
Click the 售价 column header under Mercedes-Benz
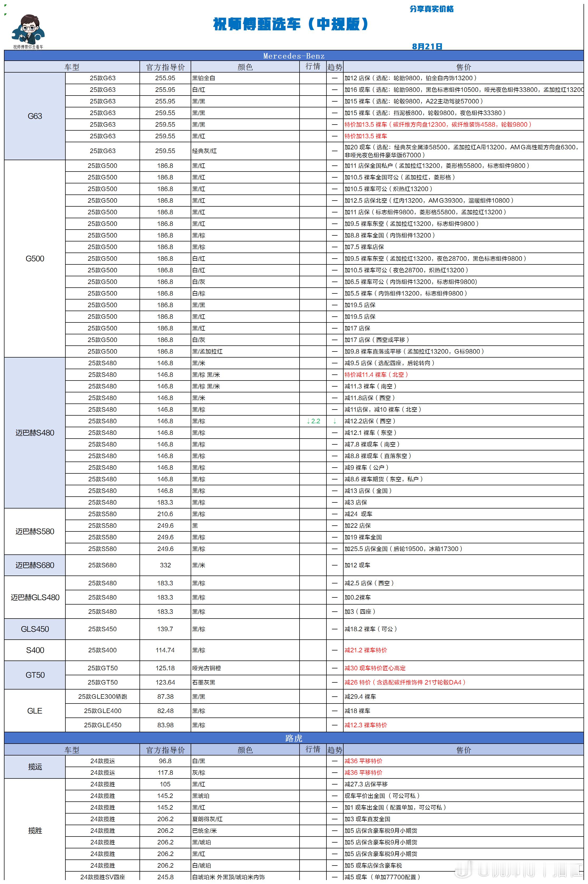(464, 67)
